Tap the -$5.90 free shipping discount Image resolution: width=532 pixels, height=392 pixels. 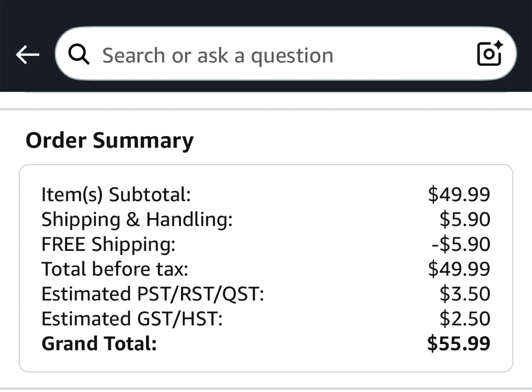461,244
